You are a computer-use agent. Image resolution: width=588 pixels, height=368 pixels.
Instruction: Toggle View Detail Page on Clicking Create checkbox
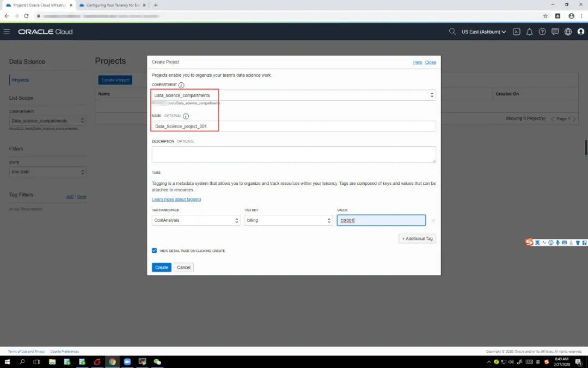pos(155,251)
